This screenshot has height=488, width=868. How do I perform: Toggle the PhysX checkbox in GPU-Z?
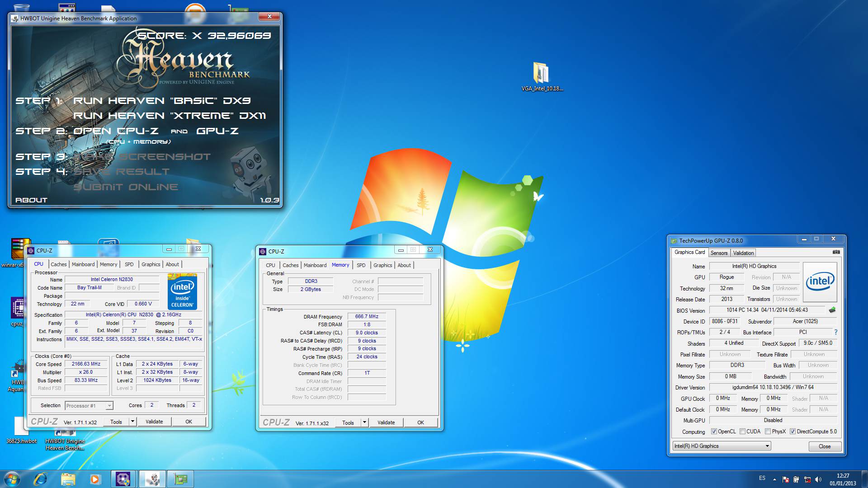pyautogui.click(x=768, y=432)
